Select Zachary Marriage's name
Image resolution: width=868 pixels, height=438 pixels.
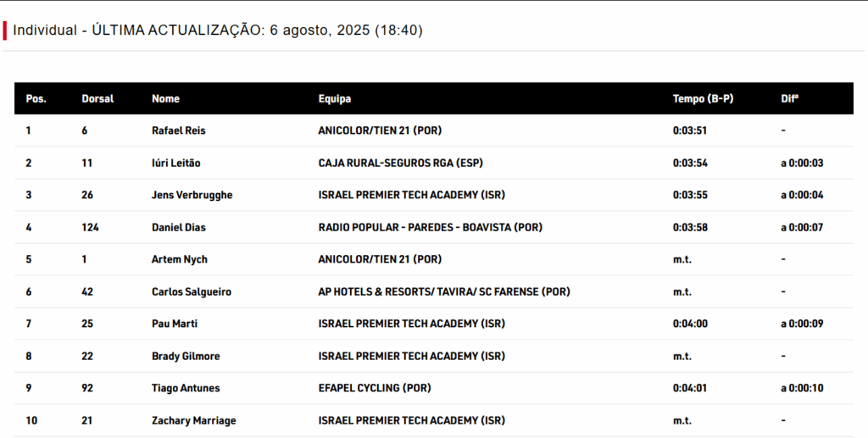click(193, 420)
